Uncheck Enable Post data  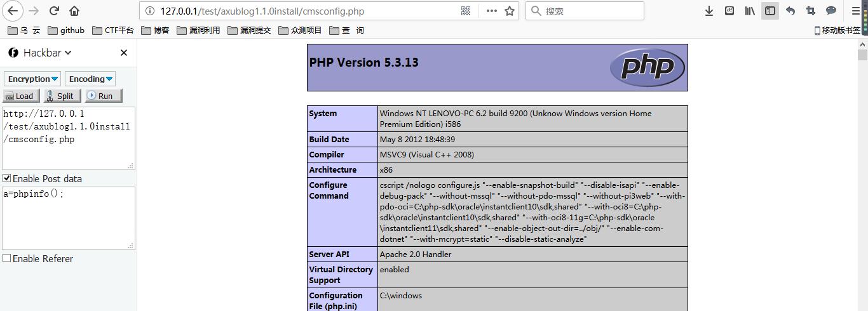(7, 178)
